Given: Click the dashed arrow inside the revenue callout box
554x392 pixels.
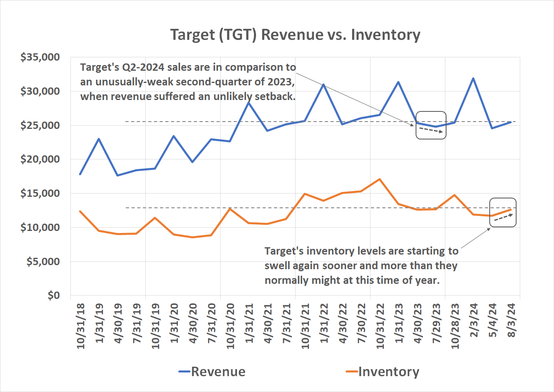Looking at the screenshot, I should click(x=431, y=129).
